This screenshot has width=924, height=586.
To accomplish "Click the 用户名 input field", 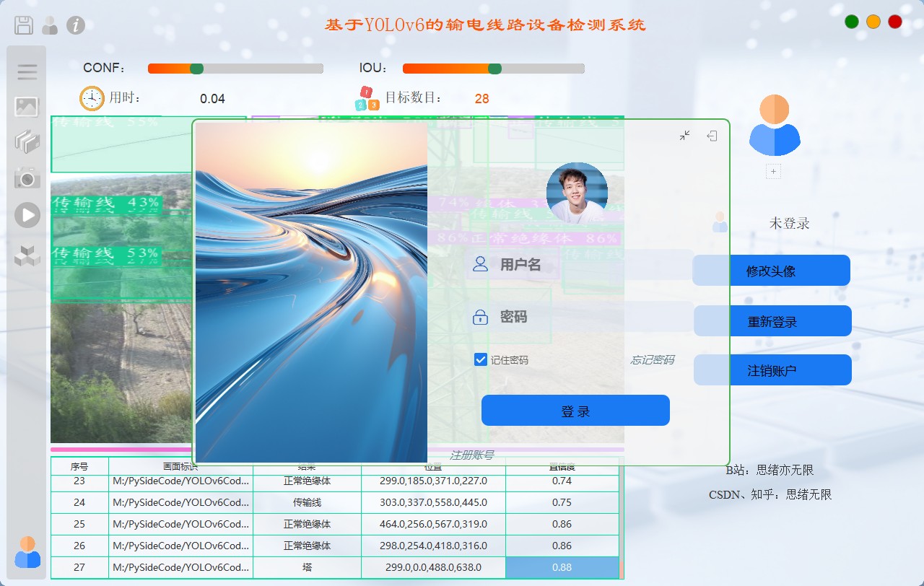I will (580, 264).
